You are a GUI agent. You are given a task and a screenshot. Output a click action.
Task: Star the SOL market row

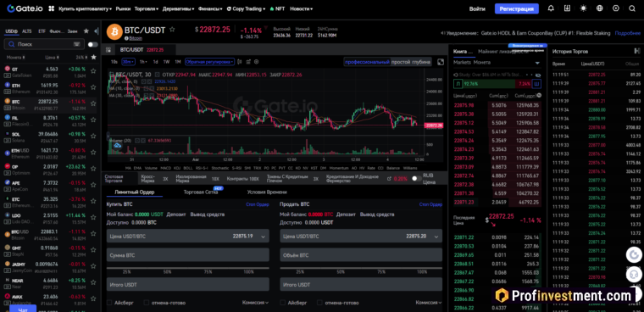coord(93,136)
